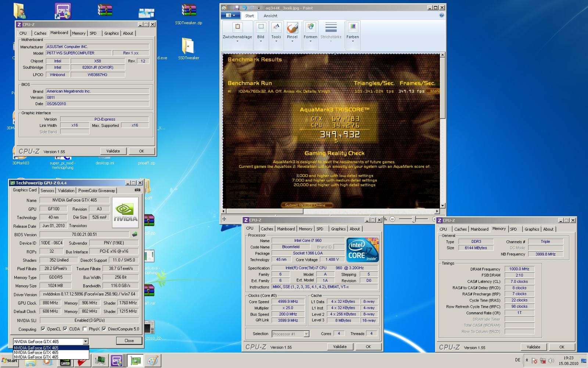Click OK in the Processor CPU-Z window
Viewport: 588px width, 368px height.
[x=368, y=347]
